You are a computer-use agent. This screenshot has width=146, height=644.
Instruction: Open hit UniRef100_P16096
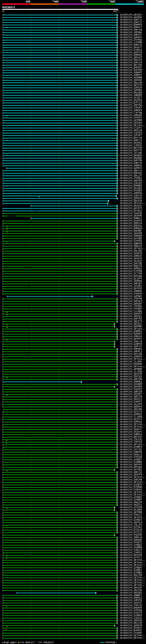pyautogui.click(x=131, y=213)
